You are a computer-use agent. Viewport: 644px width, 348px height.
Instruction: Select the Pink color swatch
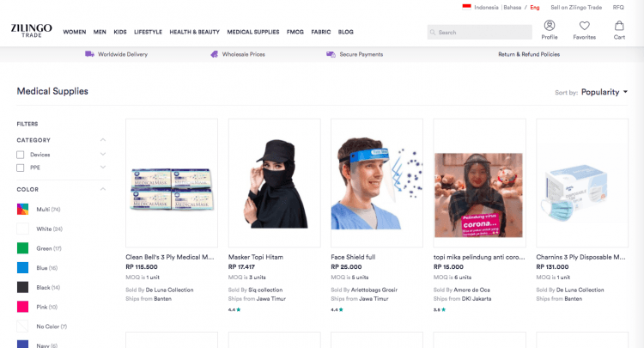point(22,307)
